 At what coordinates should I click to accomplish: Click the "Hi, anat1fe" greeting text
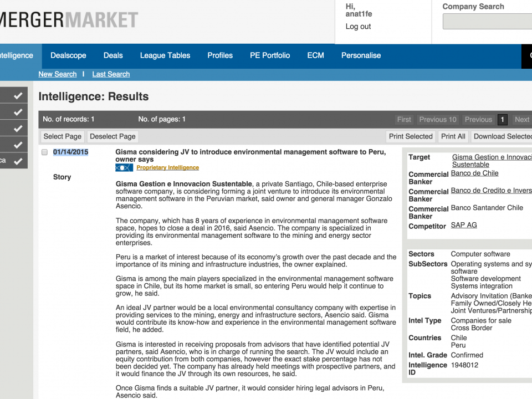pyautogui.click(x=359, y=10)
